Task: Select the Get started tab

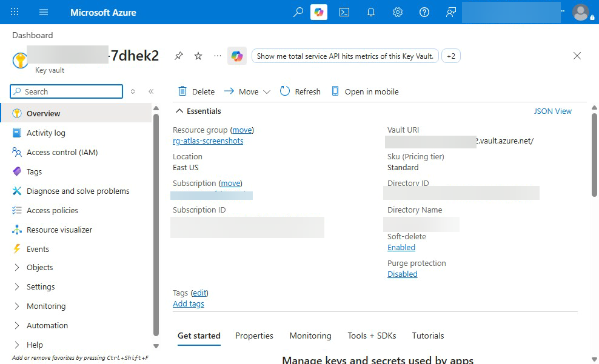Action: click(x=199, y=336)
